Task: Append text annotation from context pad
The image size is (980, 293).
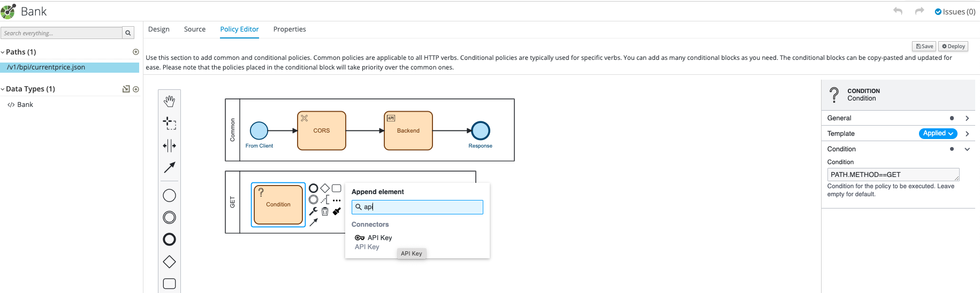Action: click(325, 199)
